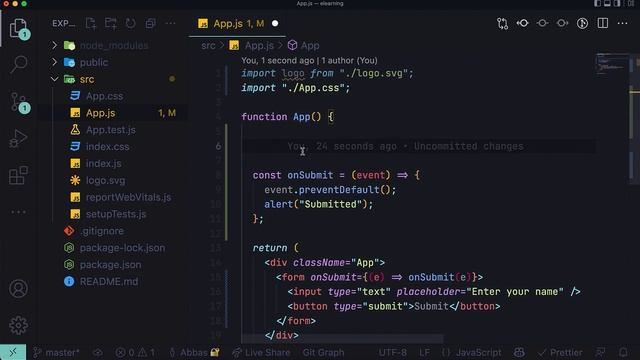The image size is (640, 360).
Task: Open the Explorer view in activity bar
Action: [x=18, y=29]
